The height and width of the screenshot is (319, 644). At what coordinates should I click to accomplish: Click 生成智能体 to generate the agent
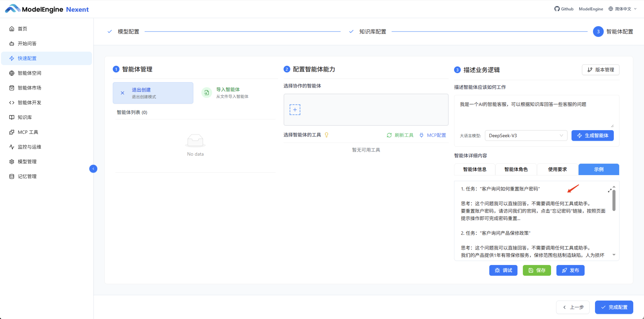click(592, 135)
